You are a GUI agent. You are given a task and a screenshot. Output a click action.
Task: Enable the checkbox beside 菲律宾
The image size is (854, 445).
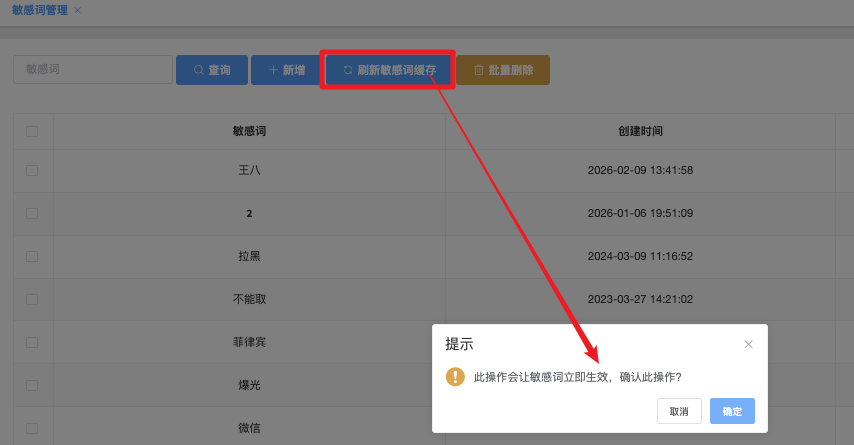coord(32,342)
